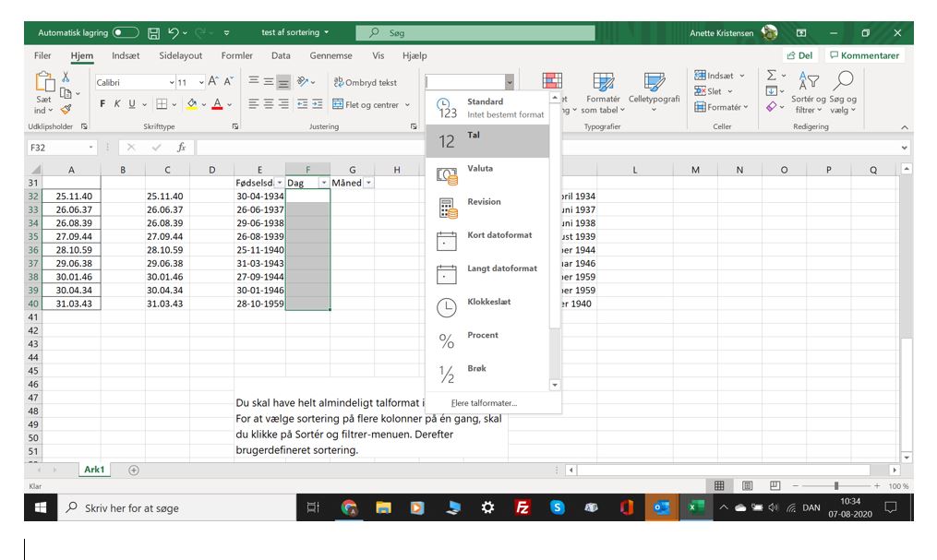Toggle Ombryd tekst wrap text
This screenshot has width=937, height=560.
tap(366, 82)
